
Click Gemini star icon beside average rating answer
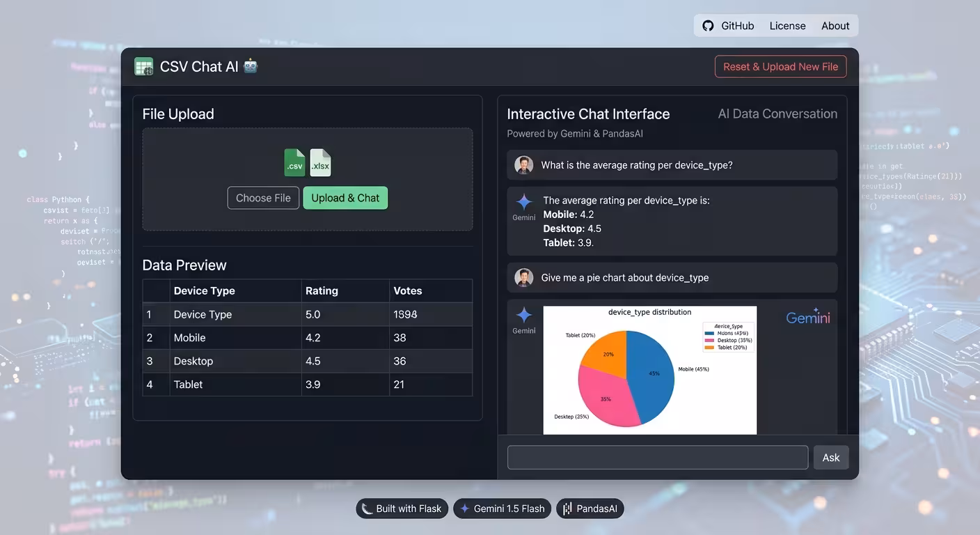[x=524, y=202]
